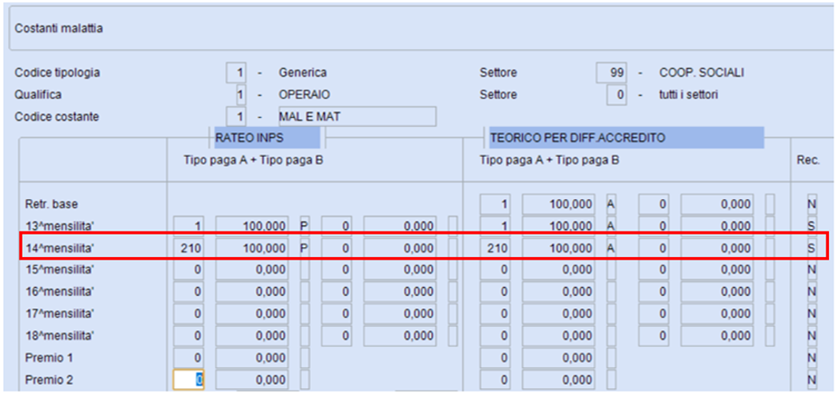
Task: Click the OPERAIO qualification text
Action: (x=304, y=95)
